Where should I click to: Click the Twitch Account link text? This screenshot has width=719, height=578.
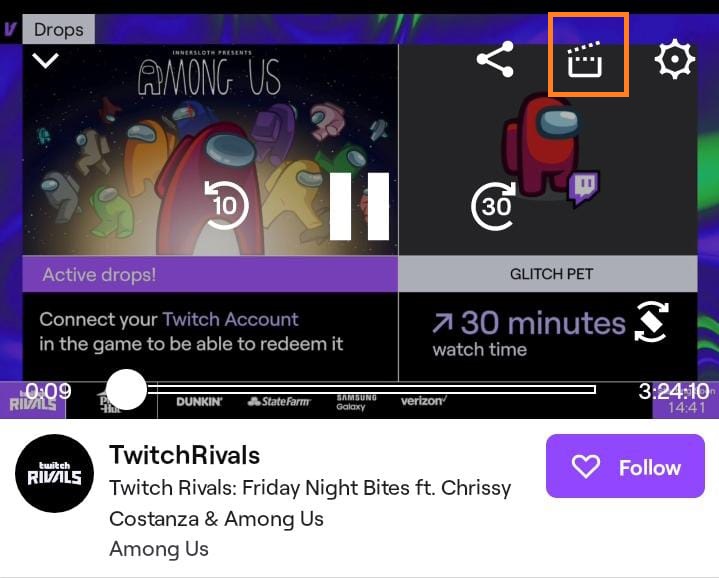pyautogui.click(x=230, y=319)
